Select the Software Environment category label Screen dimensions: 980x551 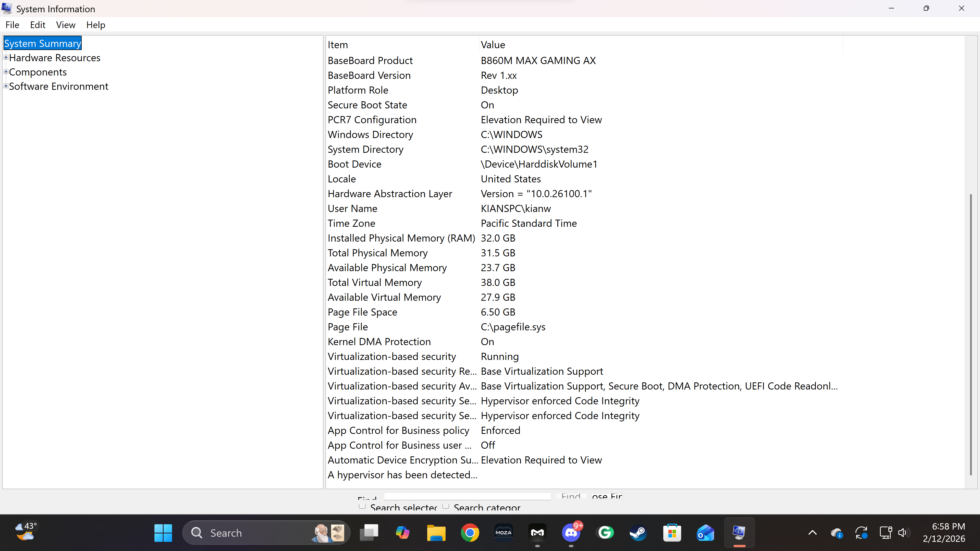point(59,86)
